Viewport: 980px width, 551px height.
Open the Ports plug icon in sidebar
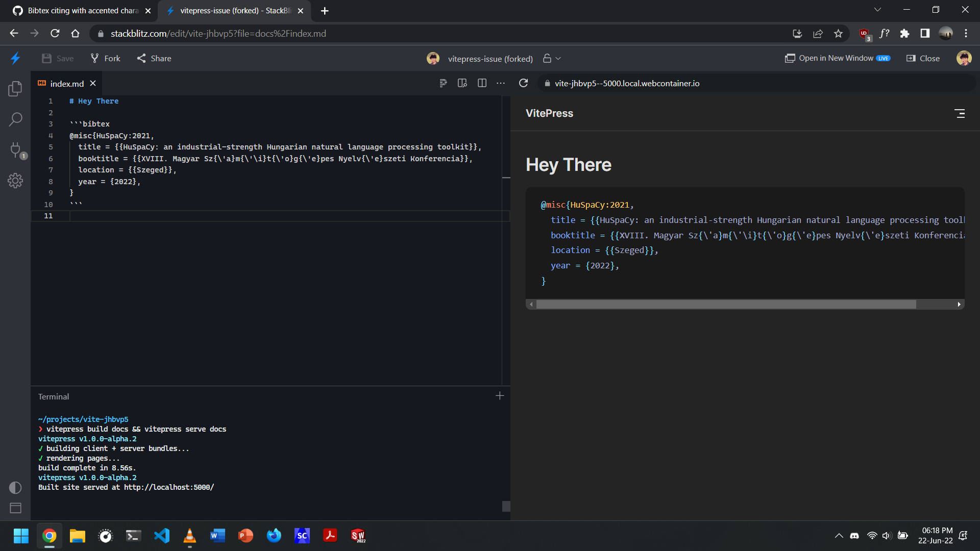(15, 150)
